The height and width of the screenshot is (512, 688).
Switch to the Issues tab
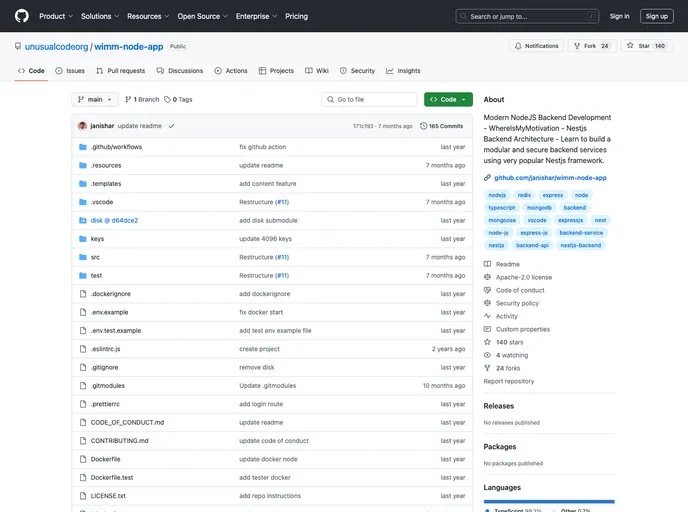pos(70,71)
